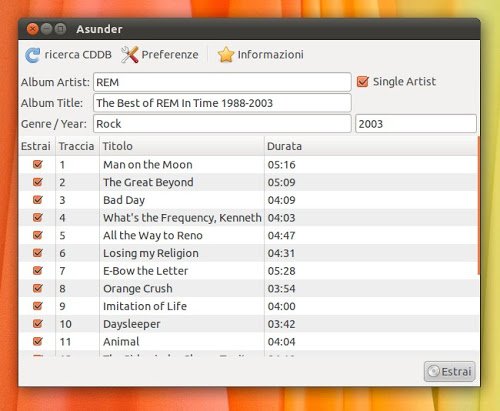Click duration 04:00 of track 9
Image resolution: width=500 pixels, height=411 pixels.
click(281, 306)
